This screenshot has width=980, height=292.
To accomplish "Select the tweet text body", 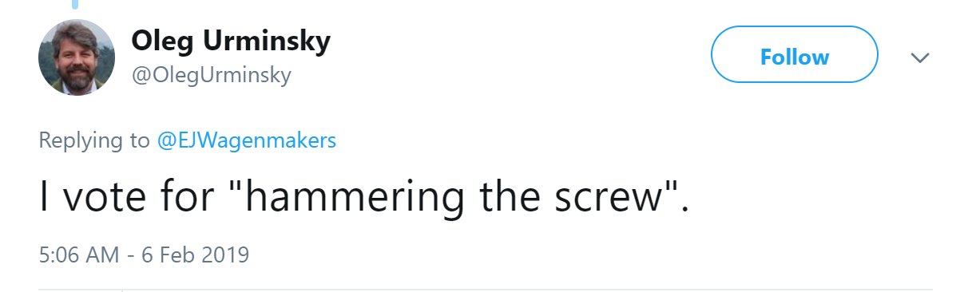I will pos(363,197).
